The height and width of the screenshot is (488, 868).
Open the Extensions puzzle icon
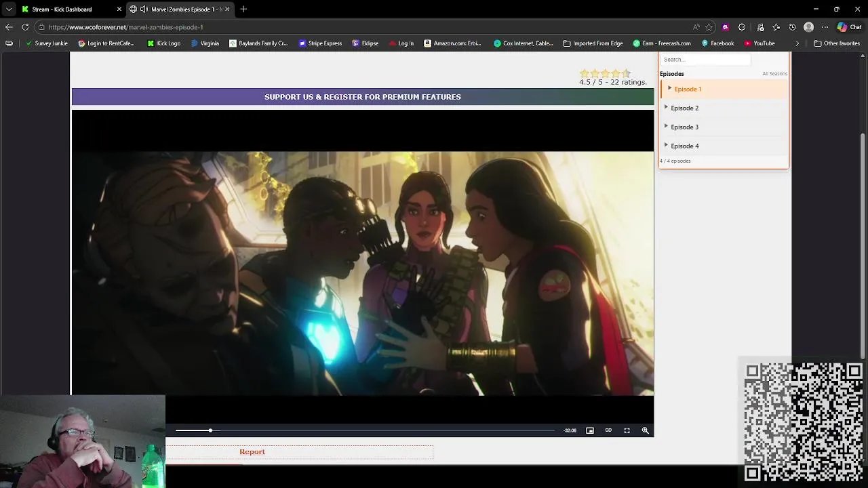point(741,27)
